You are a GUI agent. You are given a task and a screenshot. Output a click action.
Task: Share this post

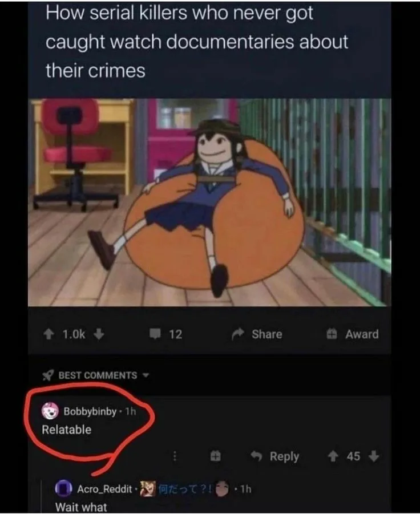[x=257, y=334]
